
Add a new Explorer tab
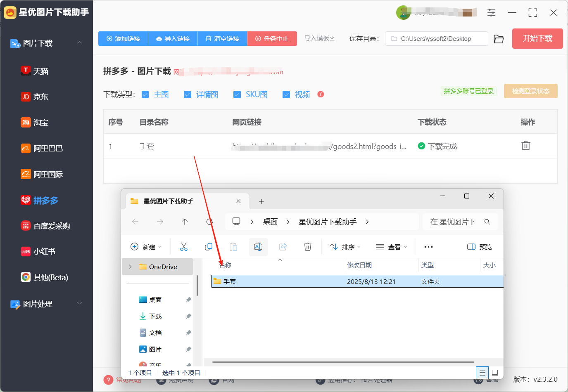261,201
